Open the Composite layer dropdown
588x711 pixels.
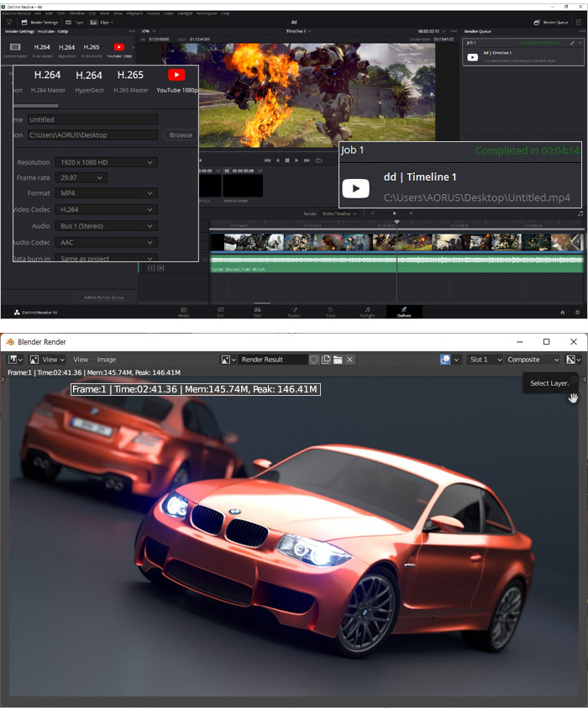(x=533, y=360)
